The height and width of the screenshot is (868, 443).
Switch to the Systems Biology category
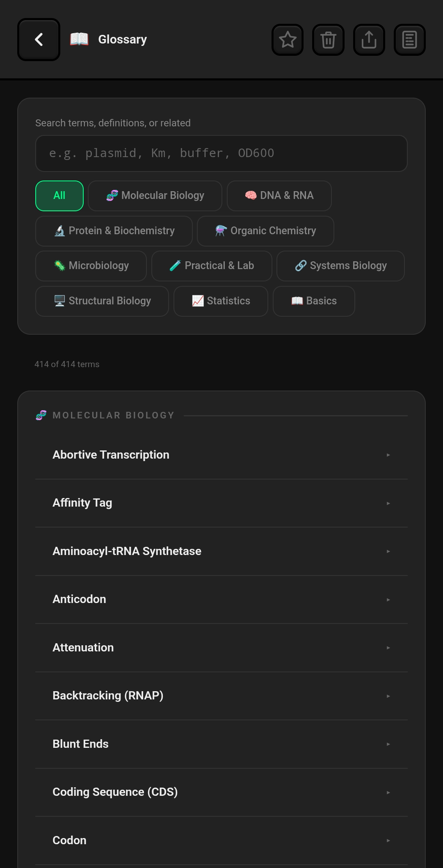click(340, 266)
